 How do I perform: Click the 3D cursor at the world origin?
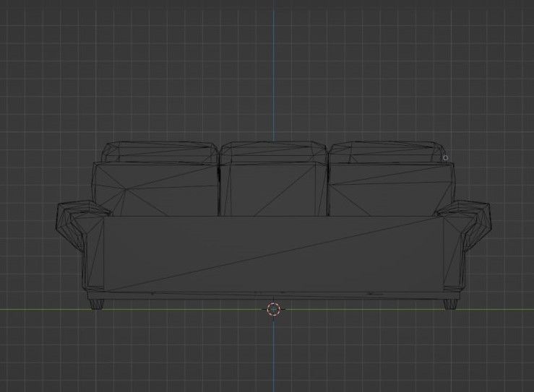[x=273, y=309]
